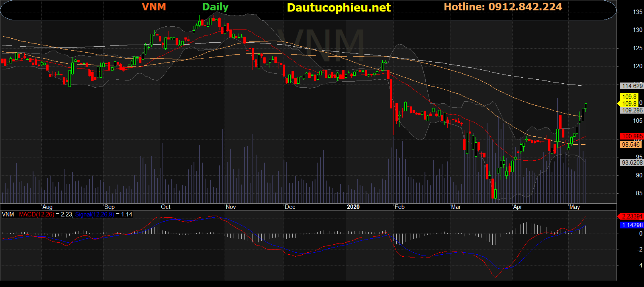Select the 2020 year marker on time axis
The height and width of the screenshot is (287, 644).
[353, 207]
